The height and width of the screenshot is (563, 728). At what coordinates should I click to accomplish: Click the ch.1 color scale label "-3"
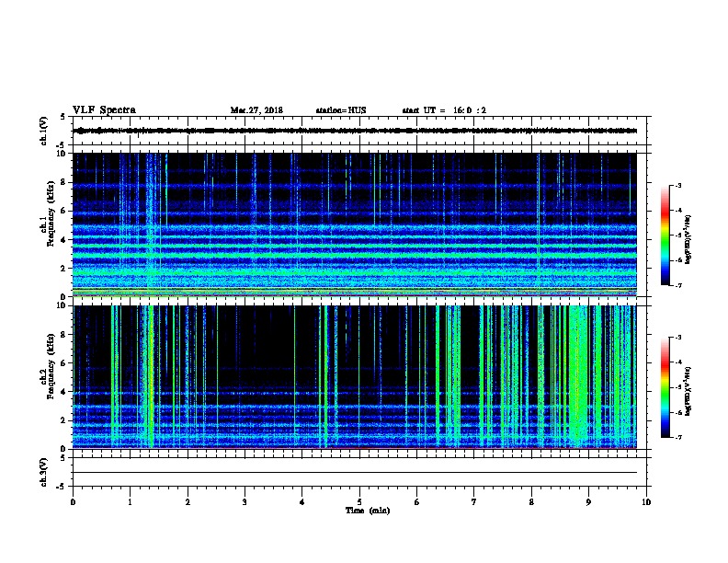[678, 185]
